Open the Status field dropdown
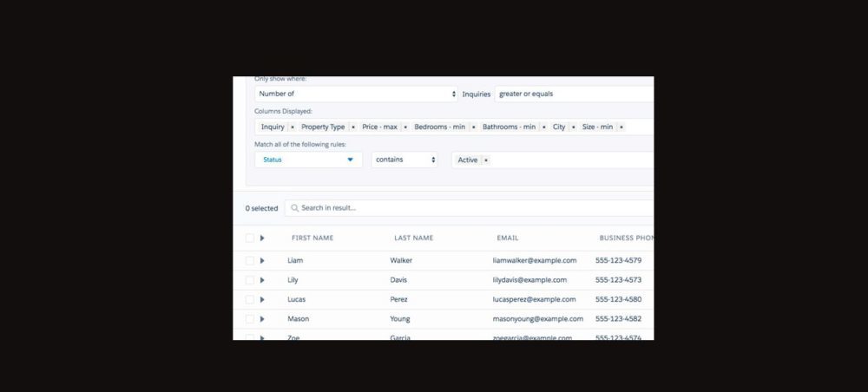868x392 pixels. point(308,160)
